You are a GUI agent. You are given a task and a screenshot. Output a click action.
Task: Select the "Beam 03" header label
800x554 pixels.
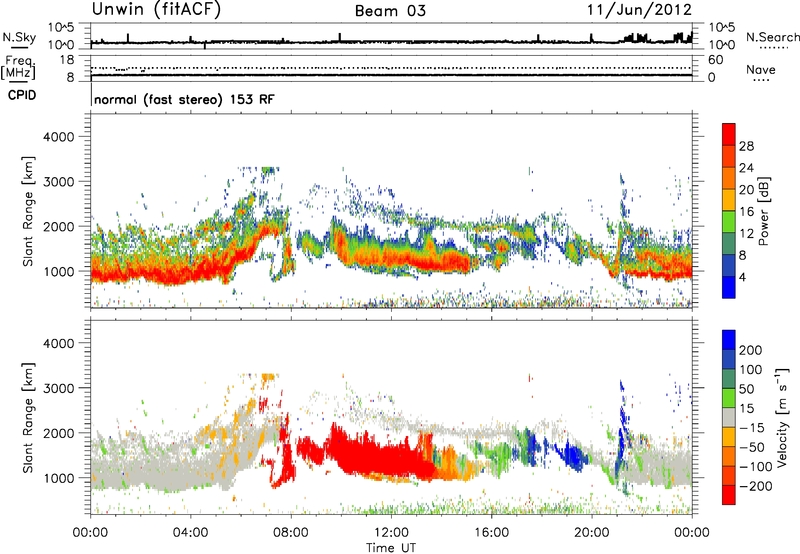(x=390, y=11)
